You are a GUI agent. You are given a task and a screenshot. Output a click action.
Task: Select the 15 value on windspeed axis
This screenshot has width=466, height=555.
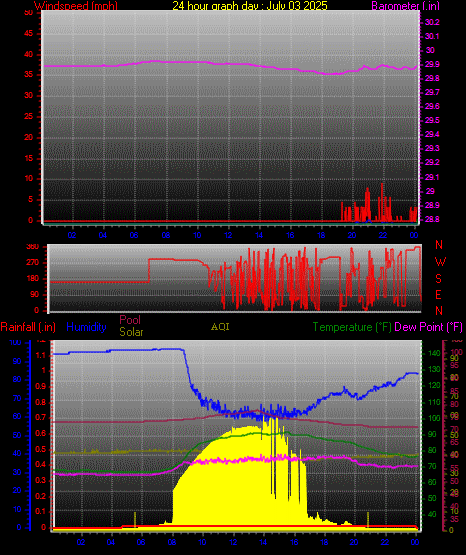pyautogui.click(x=28, y=158)
